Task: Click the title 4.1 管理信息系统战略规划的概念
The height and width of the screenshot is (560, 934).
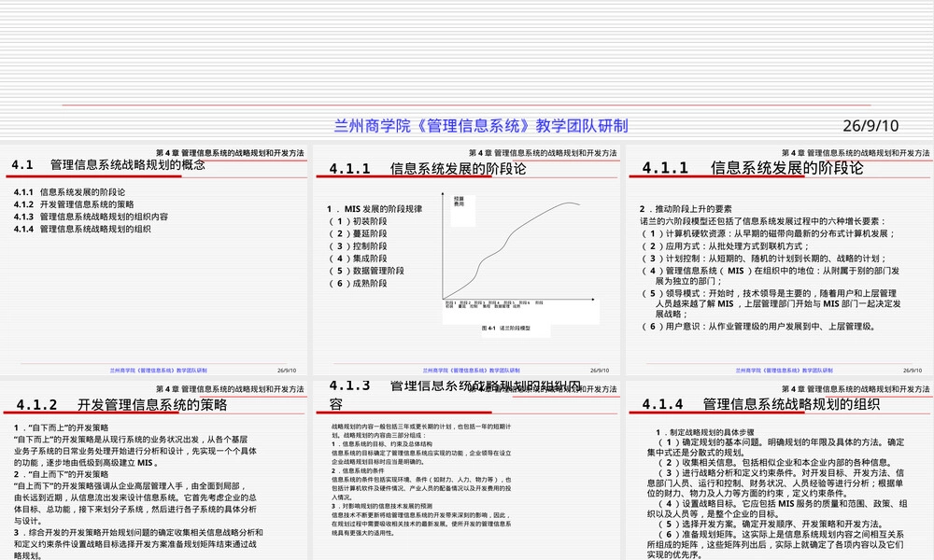Action: [x=108, y=165]
